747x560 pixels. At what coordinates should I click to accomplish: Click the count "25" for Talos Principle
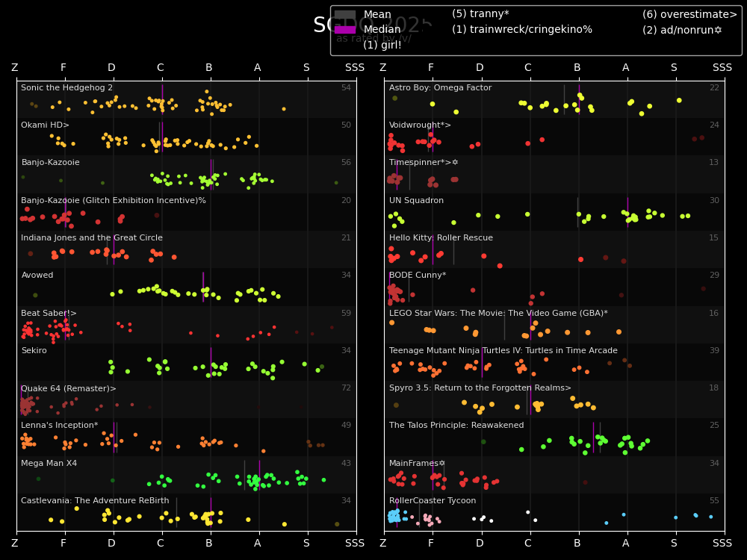pos(714,426)
